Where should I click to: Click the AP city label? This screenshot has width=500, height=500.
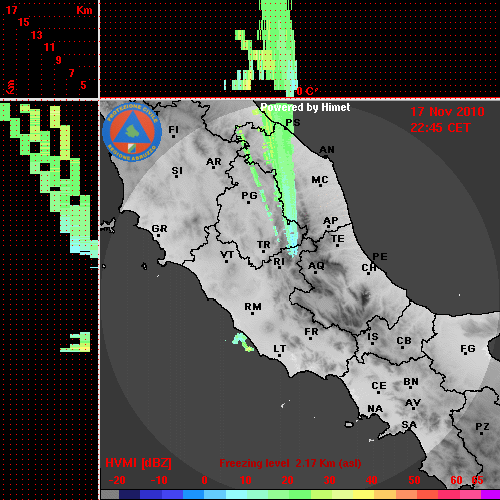[331, 221]
